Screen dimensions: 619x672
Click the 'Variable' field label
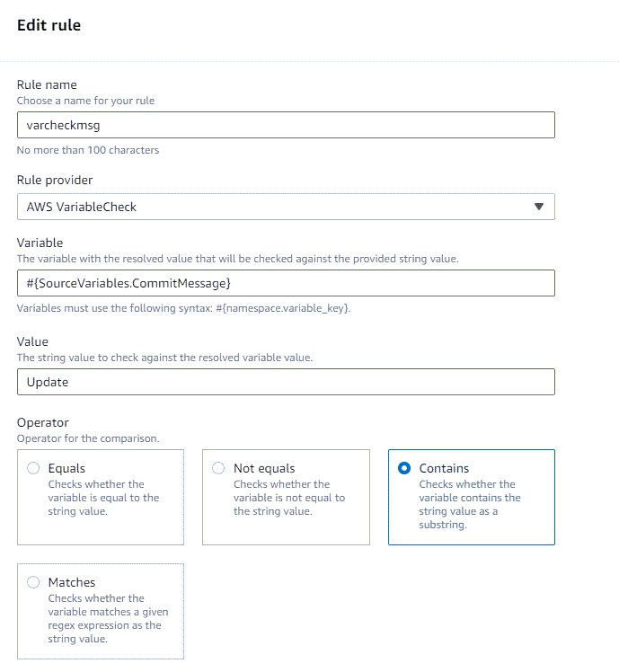click(40, 243)
